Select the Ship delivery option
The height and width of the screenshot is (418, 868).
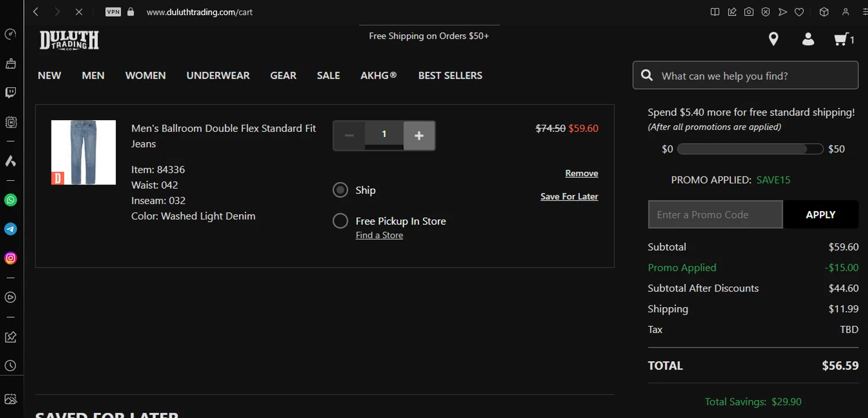tap(340, 190)
